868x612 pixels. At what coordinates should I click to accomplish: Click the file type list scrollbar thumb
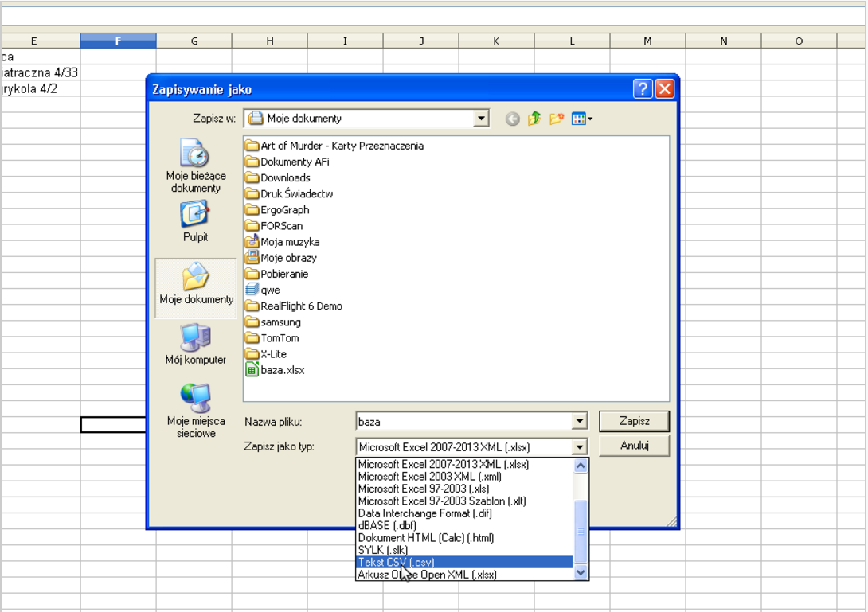coord(581,531)
